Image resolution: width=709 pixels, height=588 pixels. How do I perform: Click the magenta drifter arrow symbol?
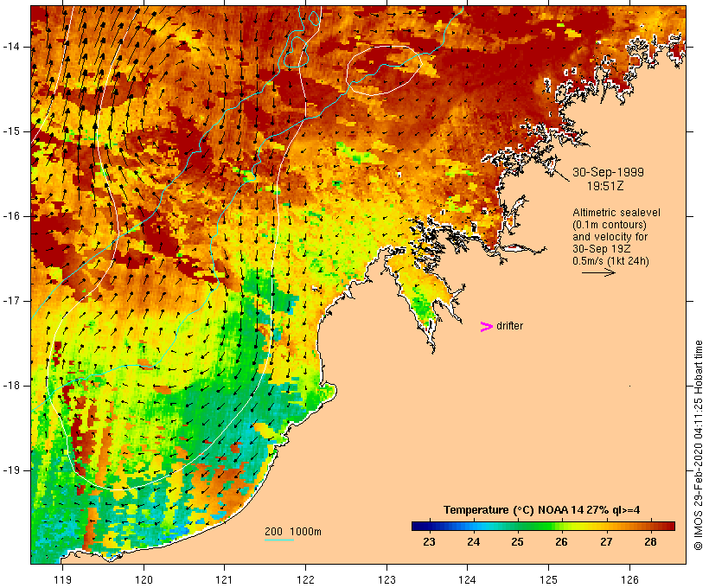coord(486,327)
